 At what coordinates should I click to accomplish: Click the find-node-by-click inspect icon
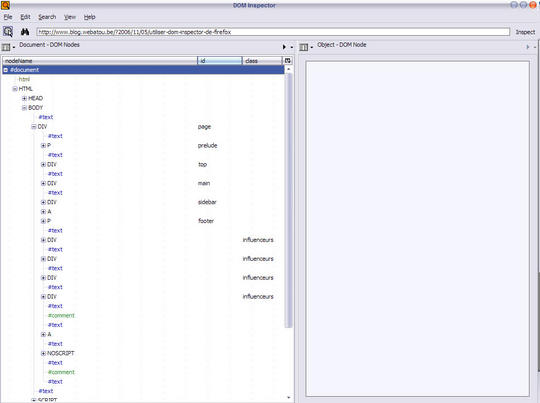click(8, 32)
